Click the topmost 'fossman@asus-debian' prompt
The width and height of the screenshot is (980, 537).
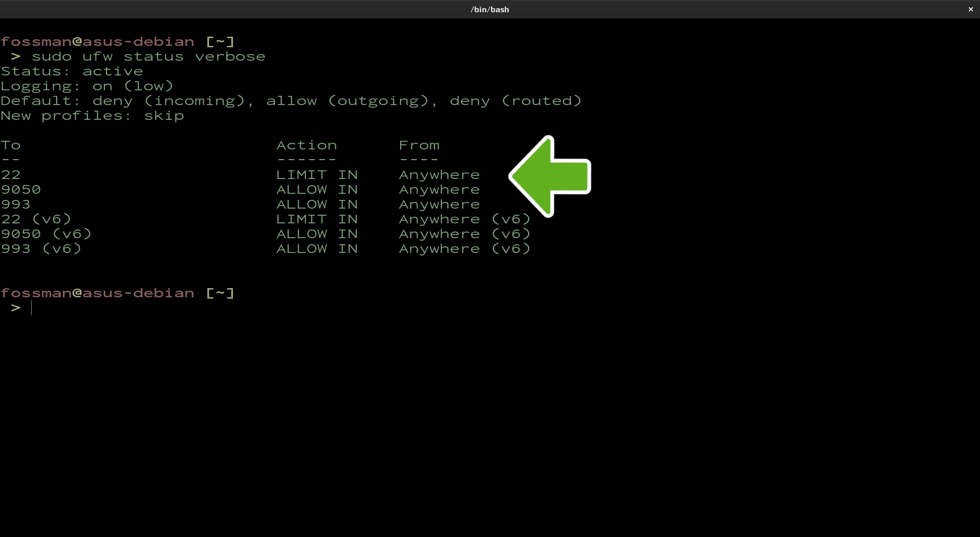point(97,42)
